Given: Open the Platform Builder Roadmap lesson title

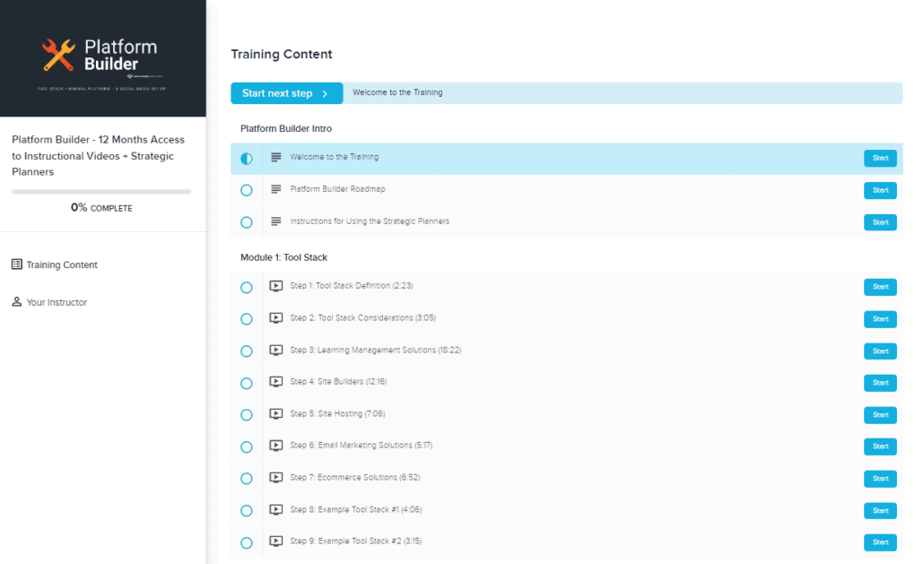Looking at the screenshot, I should click(x=337, y=189).
